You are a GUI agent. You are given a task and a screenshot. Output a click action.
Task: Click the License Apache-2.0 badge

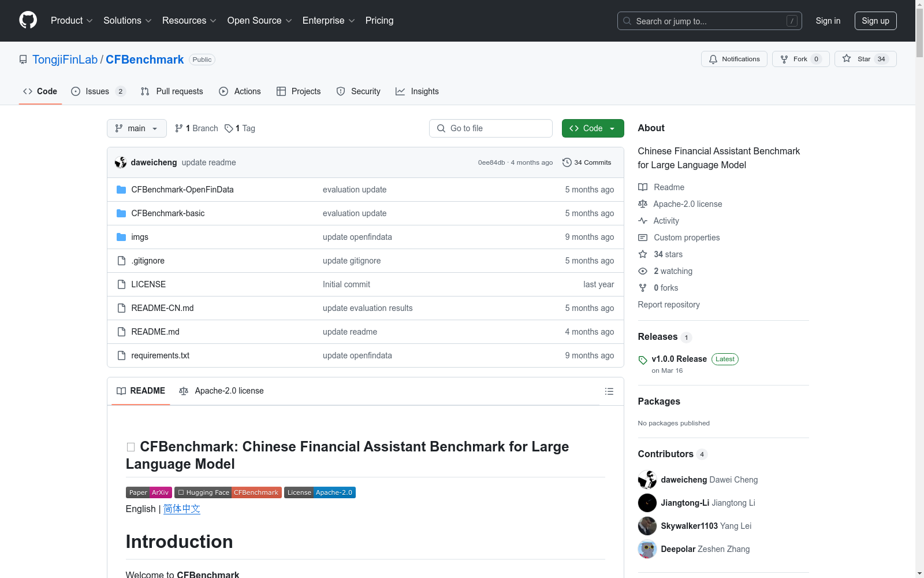coord(320,492)
